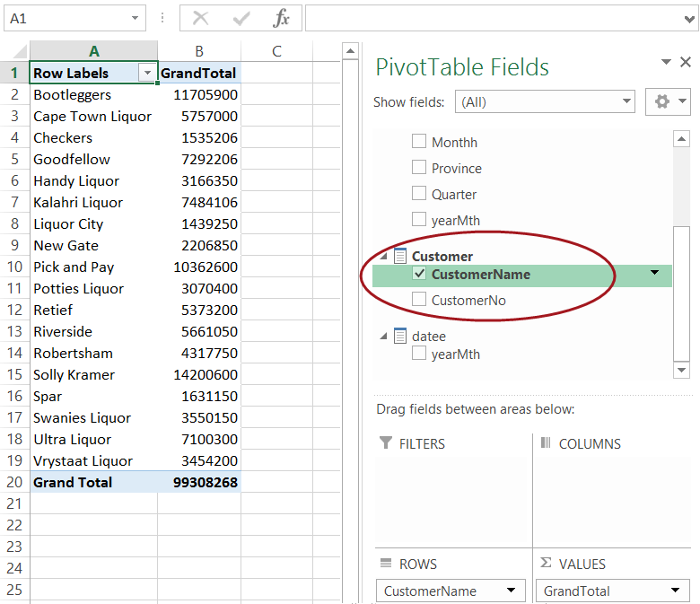This screenshot has width=700, height=604.
Task: Expand the Name Box dropdown
Action: pyautogui.click(x=135, y=18)
